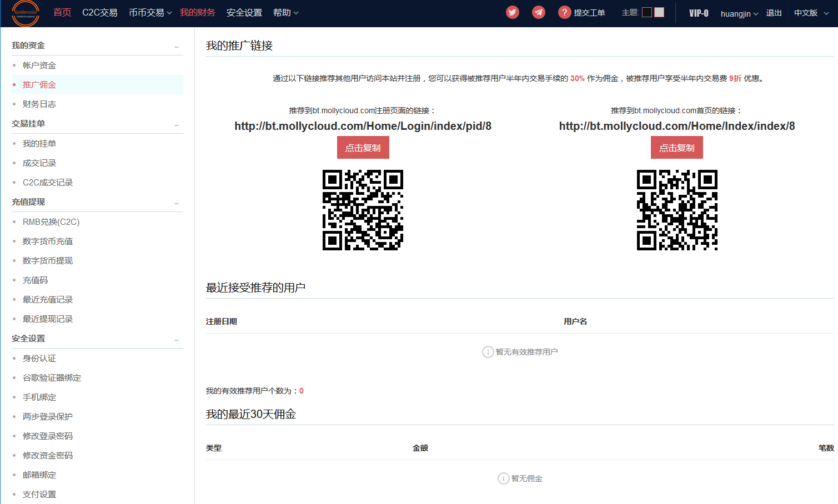Click 退出 to log out
This screenshot has width=838, height=504.
(774, 13)
